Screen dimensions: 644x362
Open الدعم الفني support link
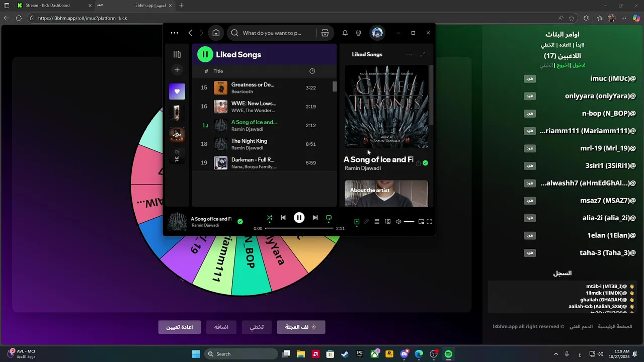tap(581, 327)
